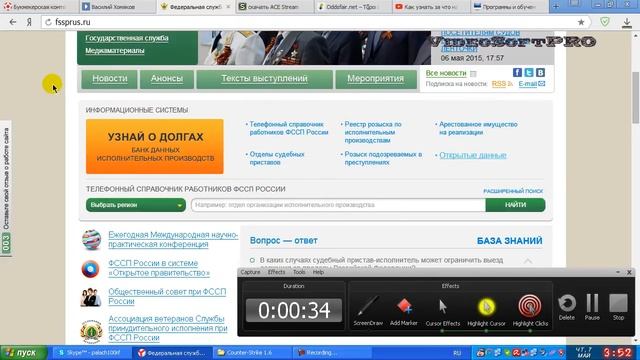Screen dimensions: 640x360
Task: Switch to the YouTube Как узнать tab
Action: pos(431,7)
